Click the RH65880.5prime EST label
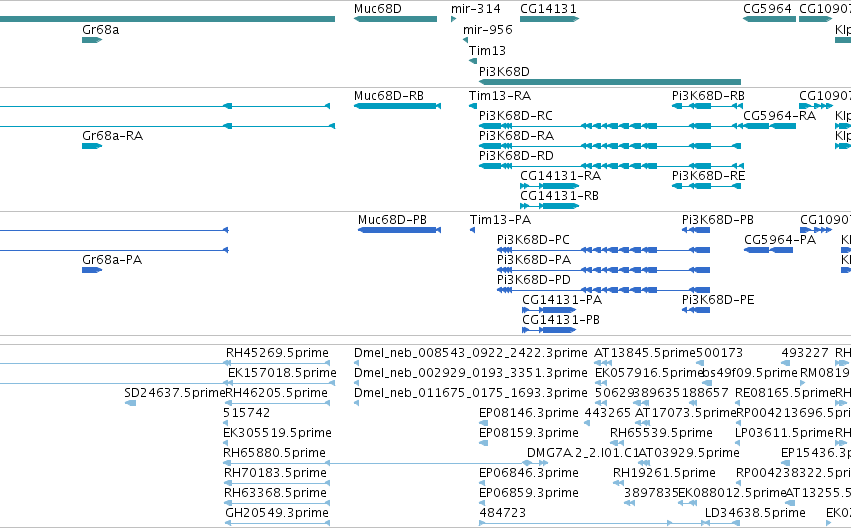The image size is (851, 528). coord(274,454)
